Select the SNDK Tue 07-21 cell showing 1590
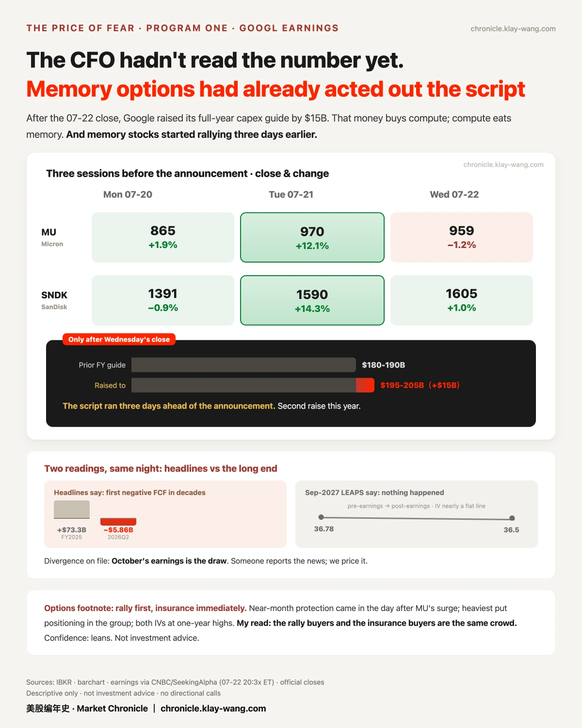 (x=312, y=300)
